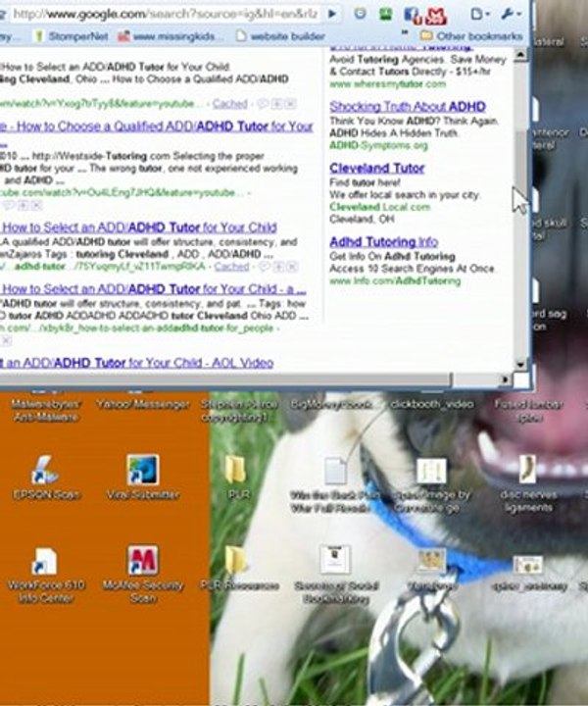Open the website builder bookmark

click(x=280, y=36)
